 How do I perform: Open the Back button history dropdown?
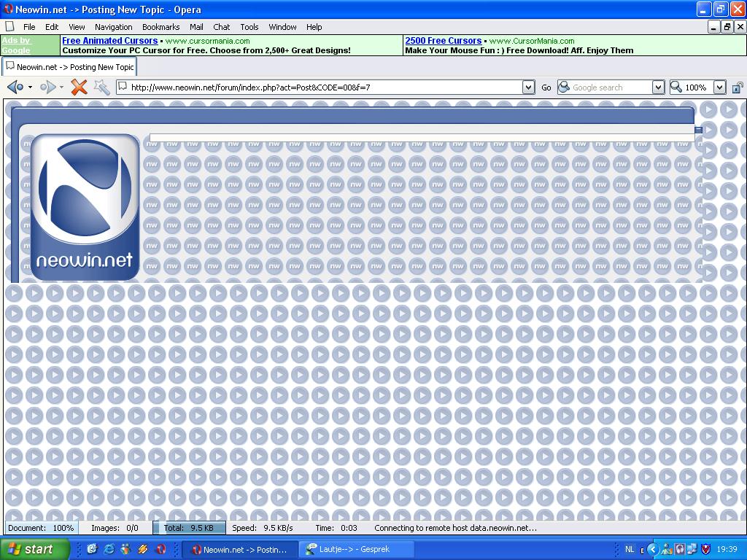coord(31,87)
